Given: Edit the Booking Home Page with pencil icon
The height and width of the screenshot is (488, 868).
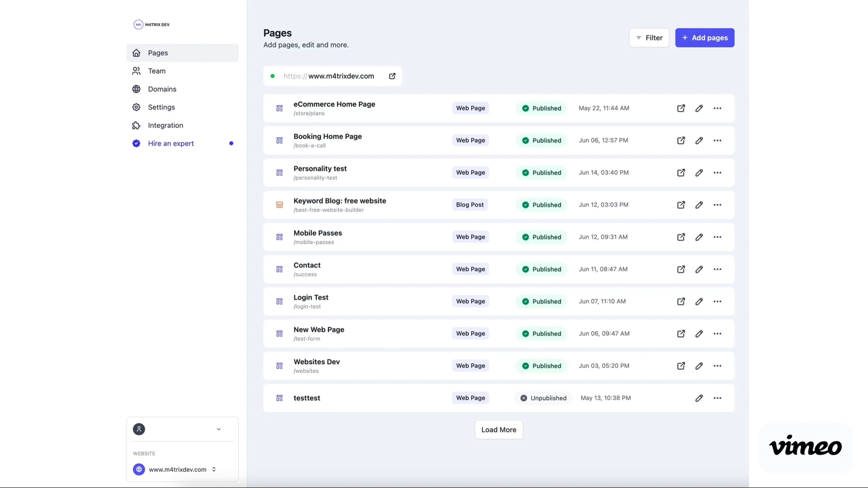Looking at the screenshot, I should (699, 140).
